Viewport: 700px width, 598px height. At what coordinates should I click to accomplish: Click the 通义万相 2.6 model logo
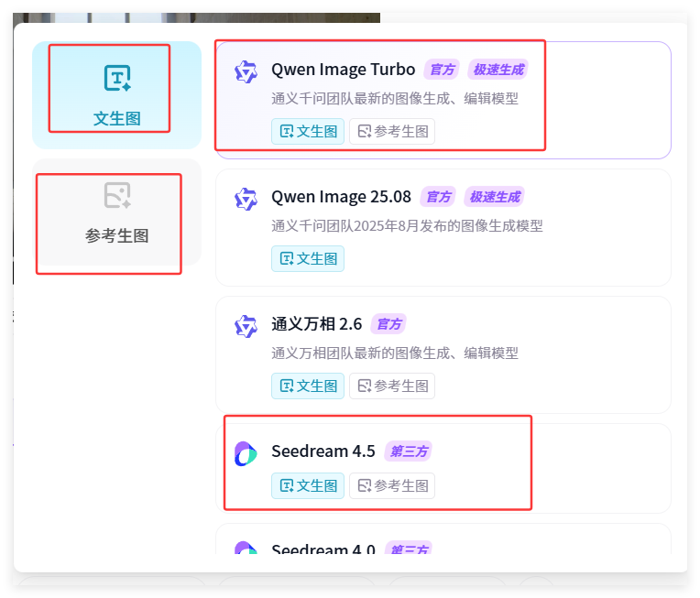coord(246,326)
